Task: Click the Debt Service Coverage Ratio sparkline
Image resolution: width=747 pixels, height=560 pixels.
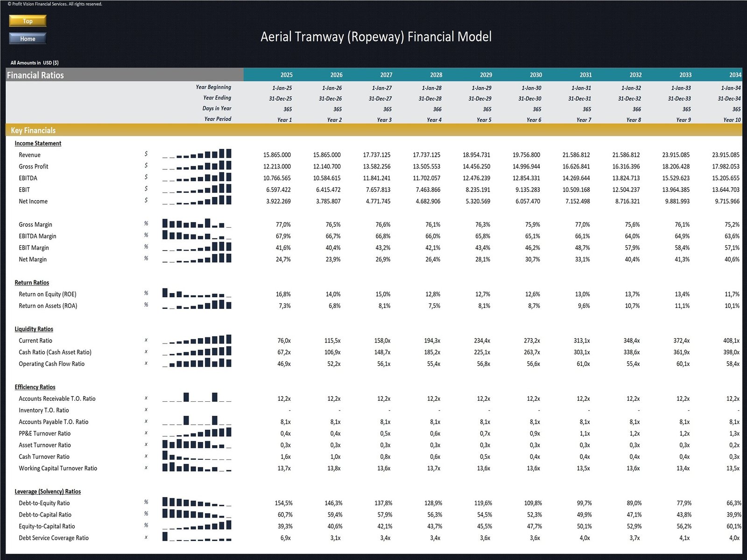Action: click(x=196, y=537)
